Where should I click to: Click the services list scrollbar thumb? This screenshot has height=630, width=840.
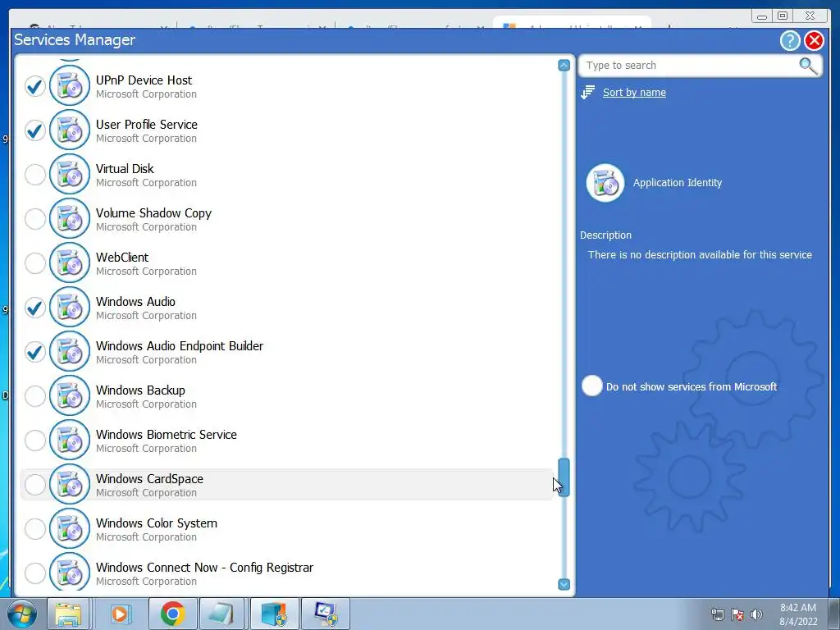(x=564, y=477)
